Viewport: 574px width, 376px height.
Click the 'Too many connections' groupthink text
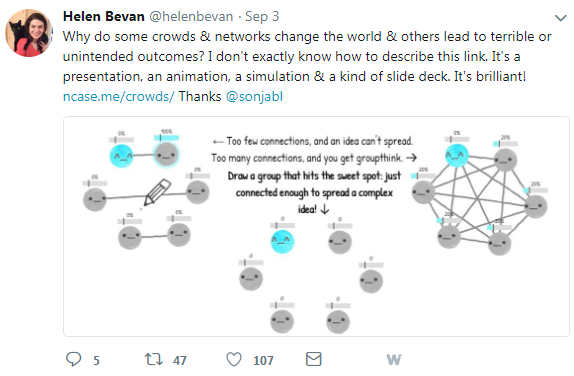pyautogui.click(x=314, y=158)
